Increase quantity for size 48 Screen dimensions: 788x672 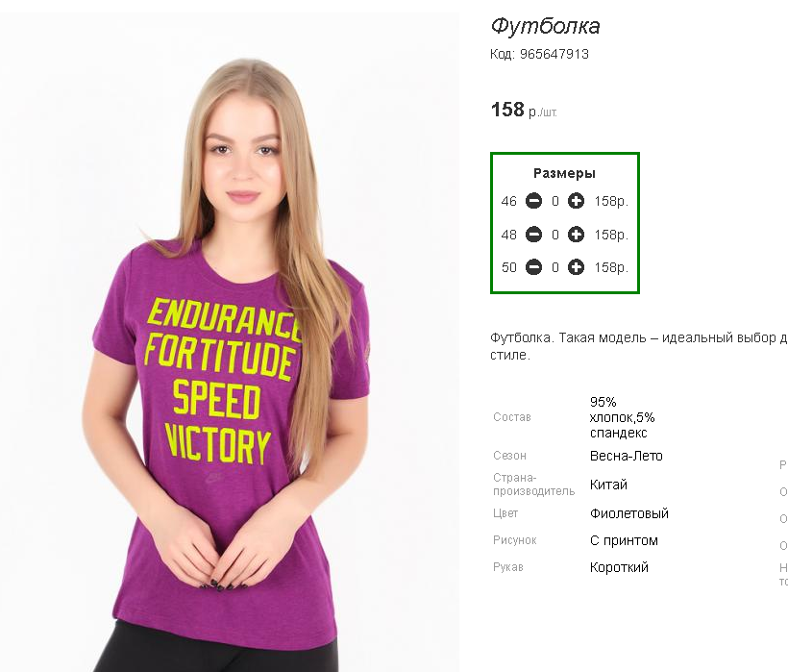coord(576,235)
